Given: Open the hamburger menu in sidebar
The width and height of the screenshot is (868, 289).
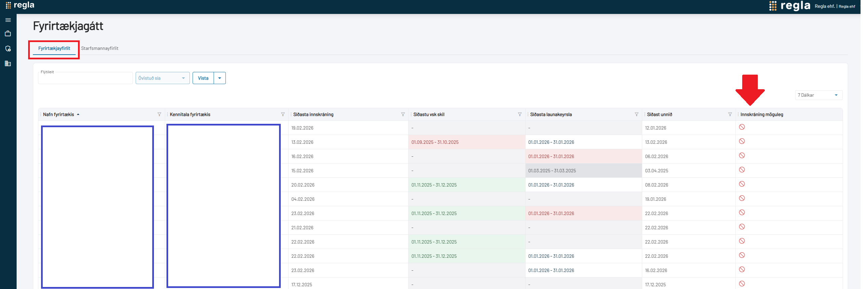Looking at the screenshot, I should pos(8,20).
